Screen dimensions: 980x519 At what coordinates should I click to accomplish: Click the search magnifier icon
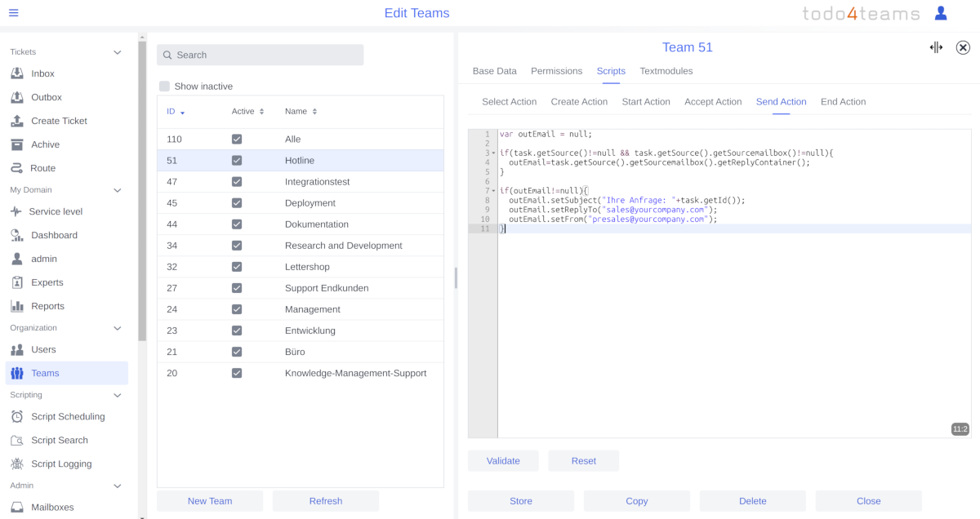(167, 55)
